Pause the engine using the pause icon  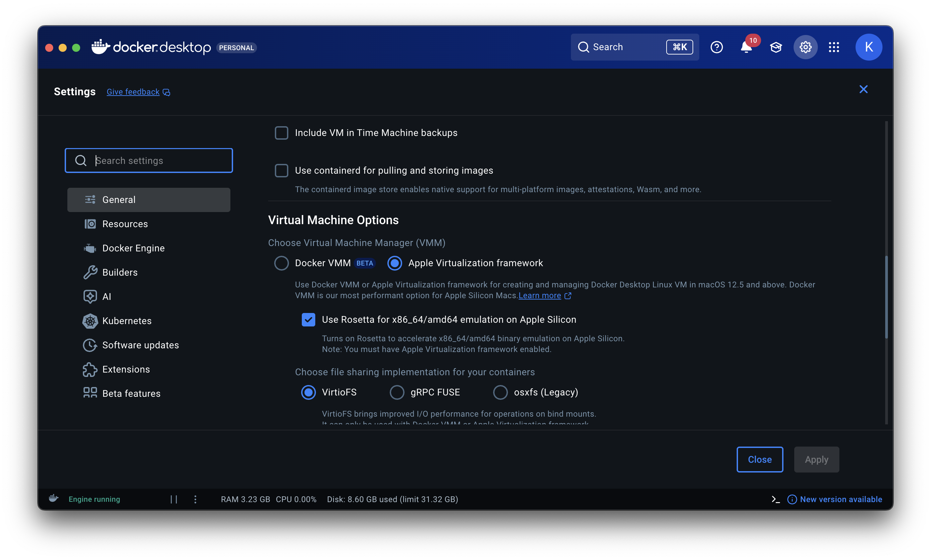click(174, 499)
